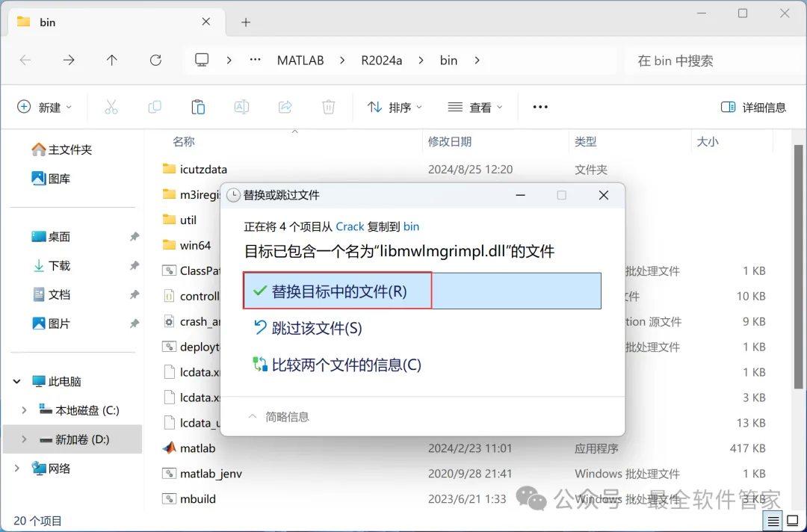Open Gallery (图库) in the sidebar
Viewport: 807px width, 532px height.
51,179
